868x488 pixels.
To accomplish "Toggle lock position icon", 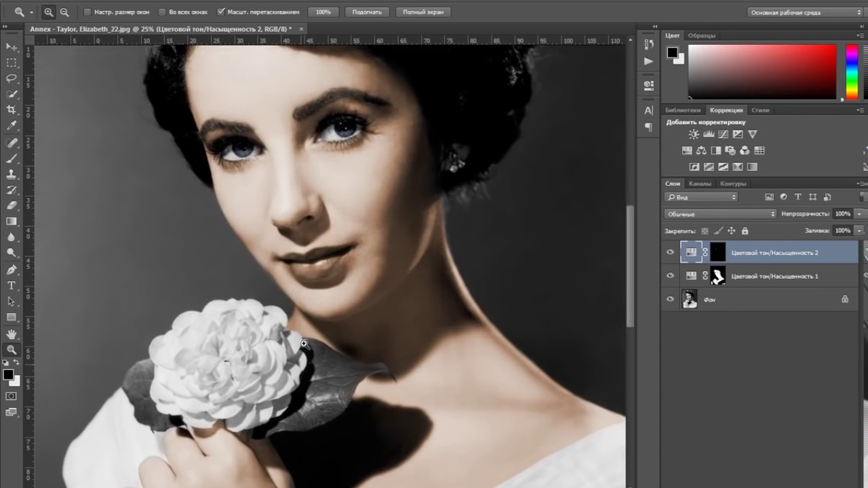I will (732, 231).
